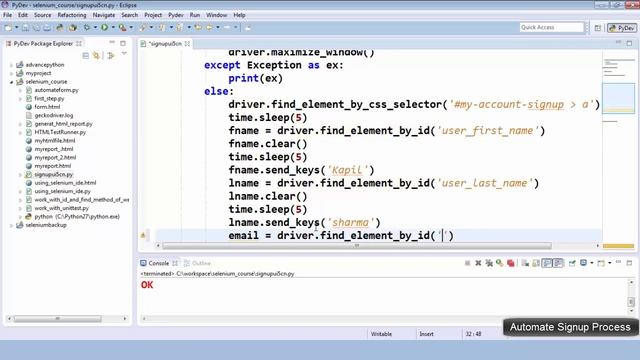
Task: Click the Python toolbar icon
Action: (x=60, y=27)
